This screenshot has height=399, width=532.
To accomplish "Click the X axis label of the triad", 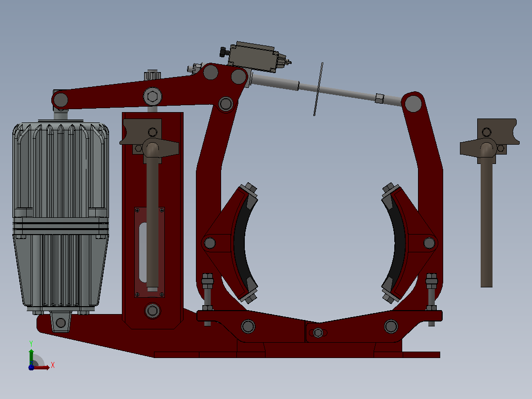I will pyautogui.click(x=53, y=365).
